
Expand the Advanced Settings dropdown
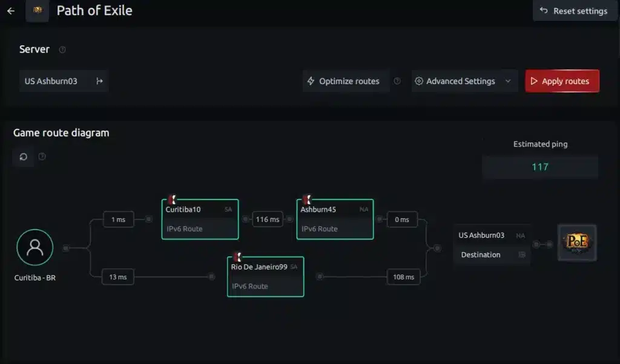point(464,81)
